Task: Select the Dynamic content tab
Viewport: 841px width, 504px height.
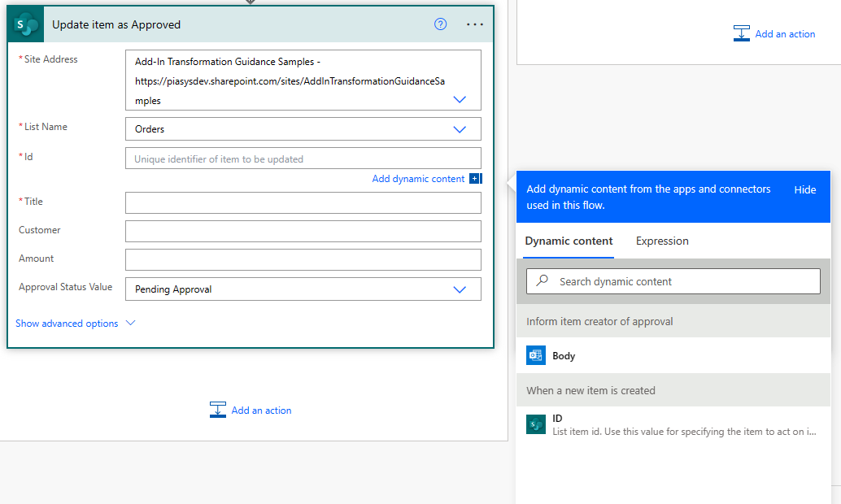Action: 569,241
